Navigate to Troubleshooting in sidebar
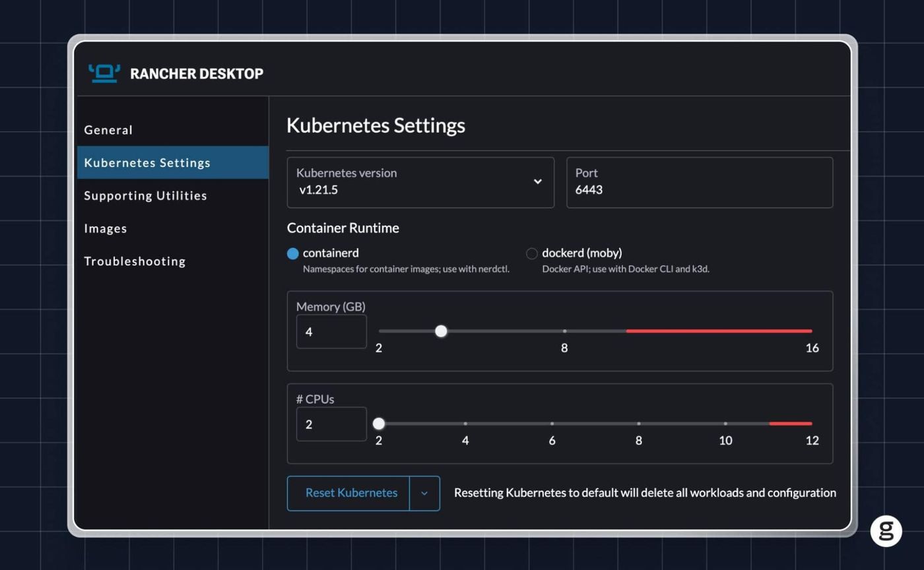The width and height of the screenshot is (924, 570). [x=135, y=261]
